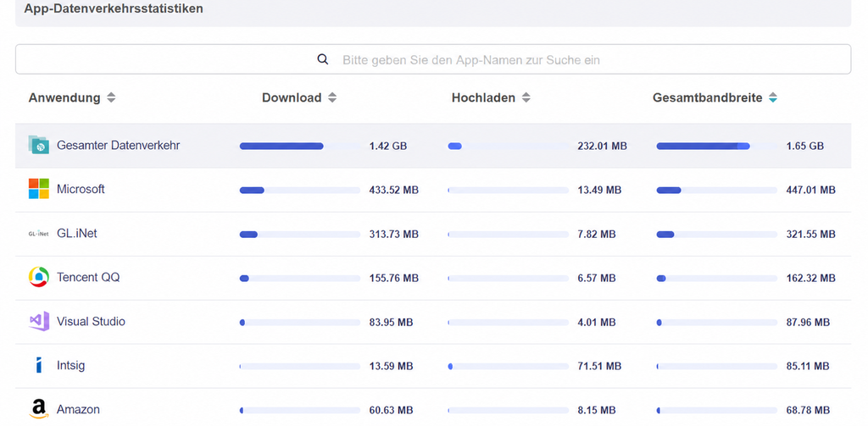Image resolution: width=868 pixels, height=426 pixels.
Task: Click the Amazon logo icon
Action: pyautogui.click(x=39, y=409)
